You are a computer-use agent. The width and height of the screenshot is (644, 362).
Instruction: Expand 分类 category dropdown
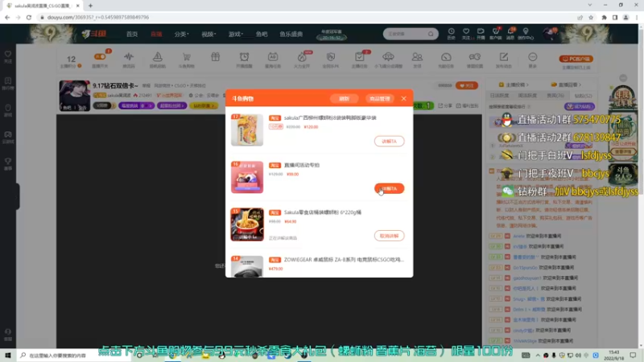coord(181,34)
